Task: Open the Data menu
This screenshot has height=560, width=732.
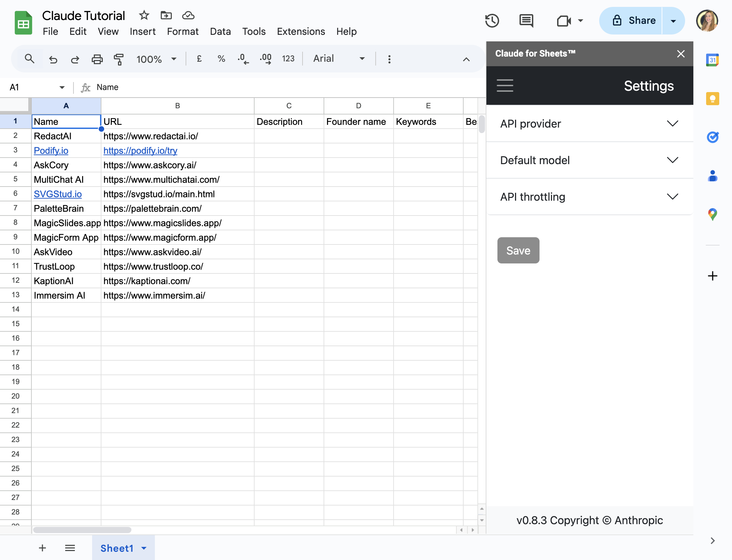Action: (220, 32)
